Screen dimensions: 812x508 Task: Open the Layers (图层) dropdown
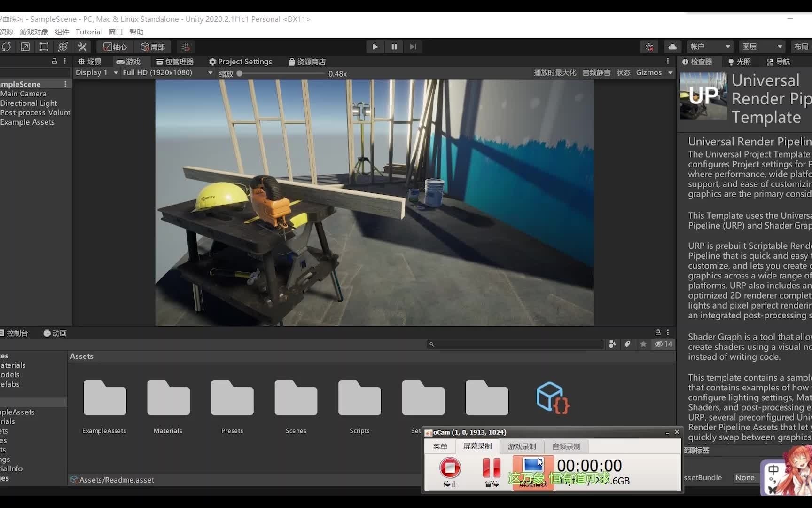762,47
